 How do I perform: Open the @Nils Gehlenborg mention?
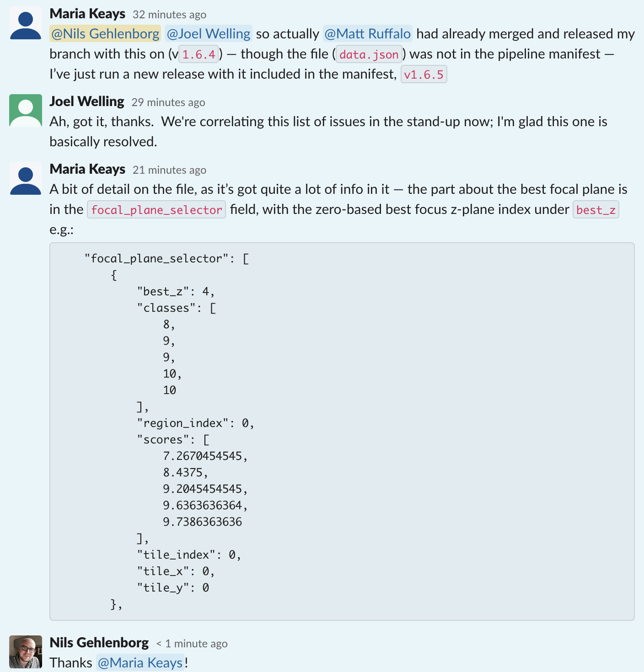coord(105,33)
